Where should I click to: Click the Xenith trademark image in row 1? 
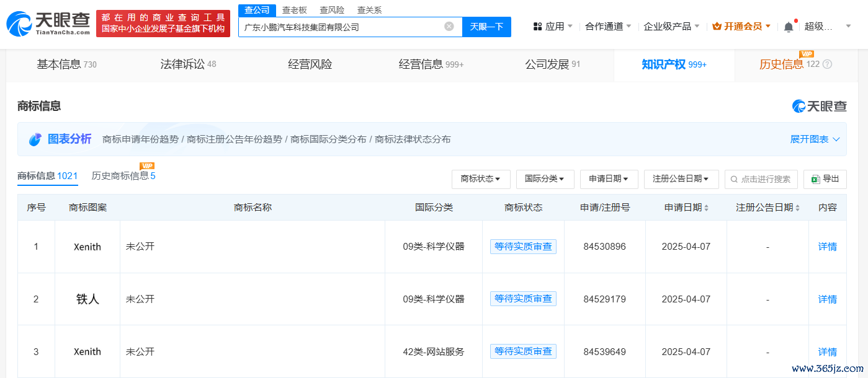(87, 247)
